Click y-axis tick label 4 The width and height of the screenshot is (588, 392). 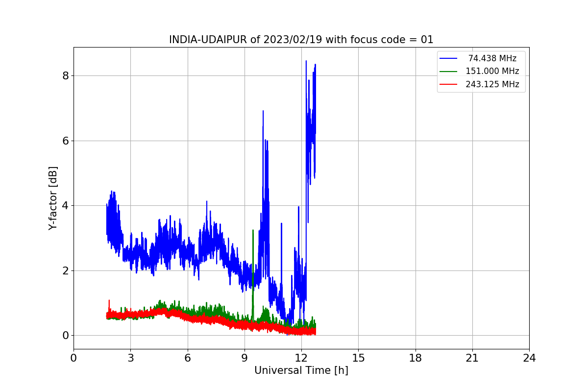click(65, 205)
